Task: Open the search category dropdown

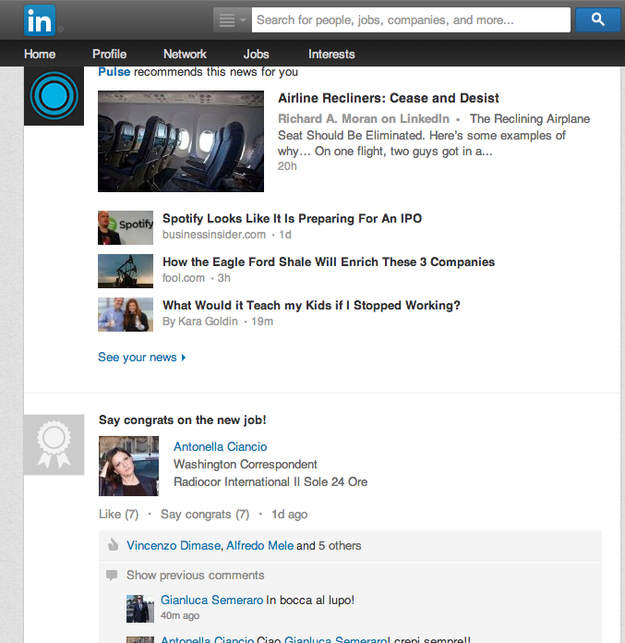Action: [x=232, y=20]
